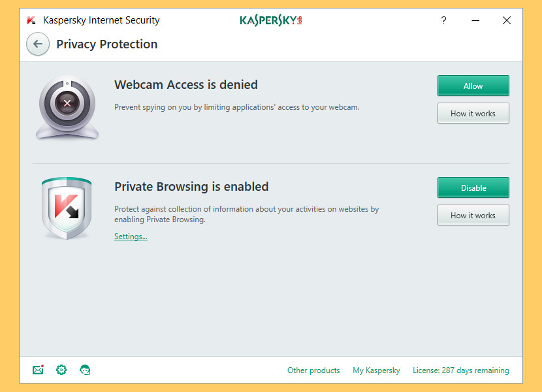Allow webcam access
The height and width of the screenshot is (392, 542).
click(473, 86)
